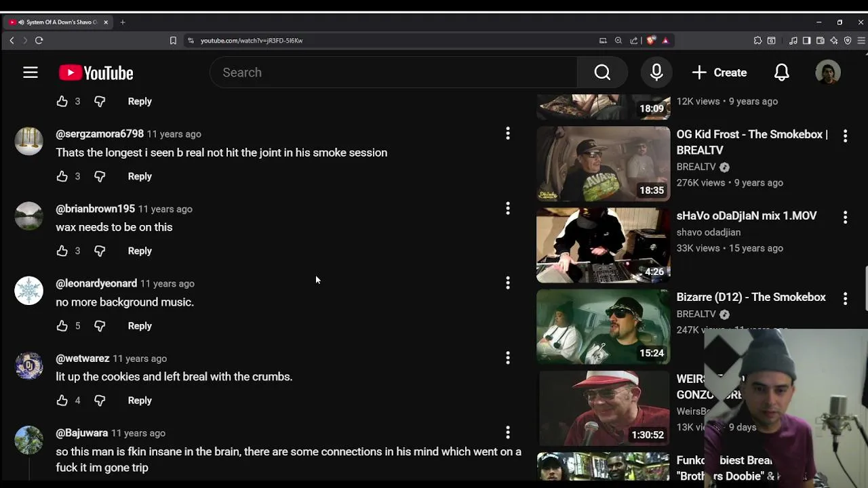Toggle the browser sidebar panel
The image size is (868, 488).
point(806,41)
